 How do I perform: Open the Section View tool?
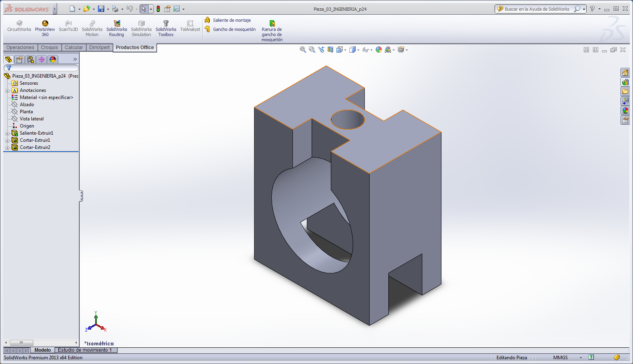[330, 50]
